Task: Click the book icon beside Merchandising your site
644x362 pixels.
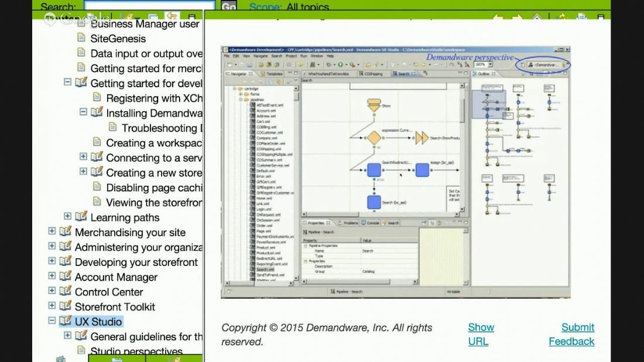Action: pyautogui.click(x=66, y=231)
